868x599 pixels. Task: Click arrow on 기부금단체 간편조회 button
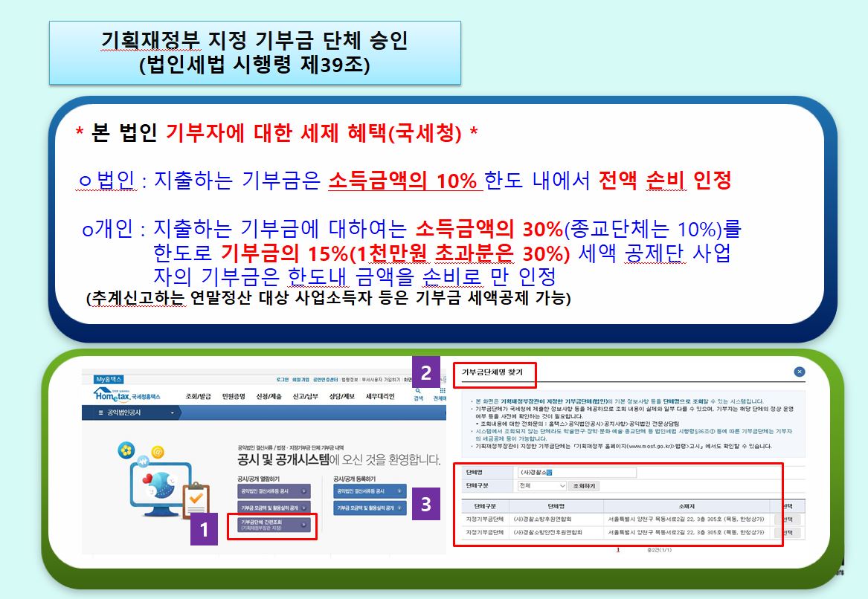(x=303, y=525)
